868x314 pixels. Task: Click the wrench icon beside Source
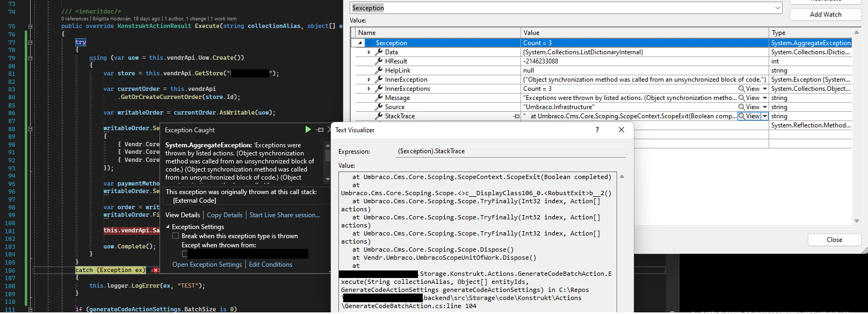pos(379,107)
